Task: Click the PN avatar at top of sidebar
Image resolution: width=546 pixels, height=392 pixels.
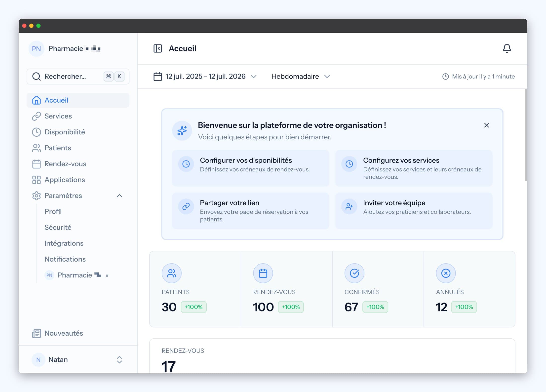Action: (36, 49)
